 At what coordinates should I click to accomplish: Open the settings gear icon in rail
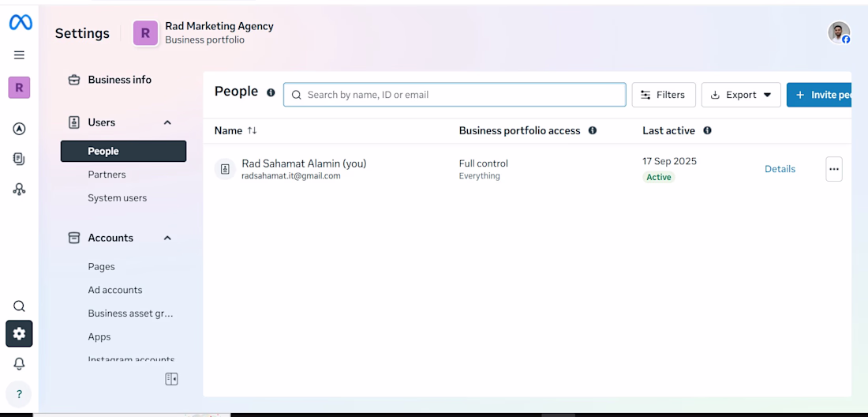tap(20, 334)
